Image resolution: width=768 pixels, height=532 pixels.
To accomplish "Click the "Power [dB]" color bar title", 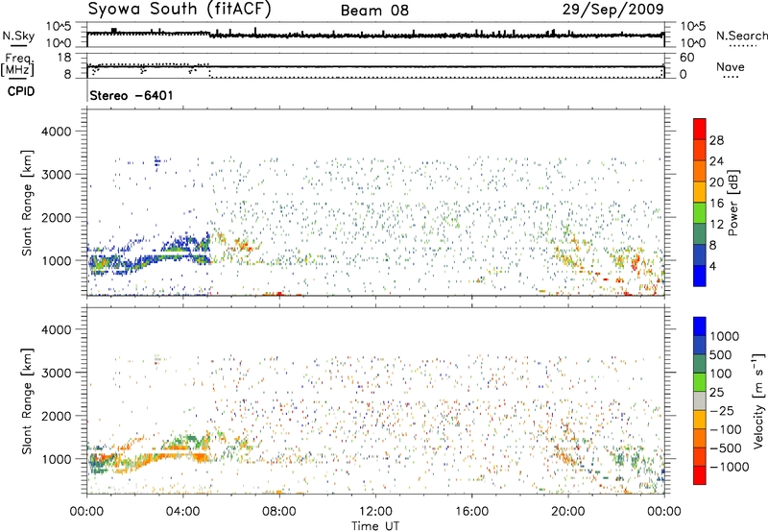I will [x=732, y=203].
